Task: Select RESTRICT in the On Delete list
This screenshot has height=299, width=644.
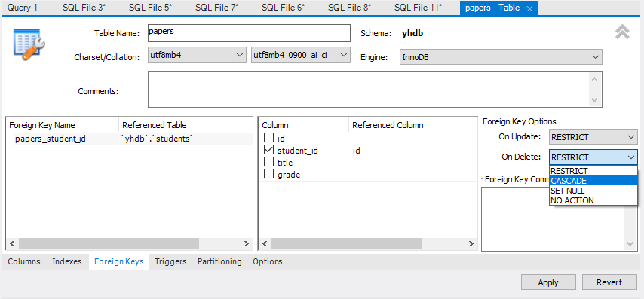Action: 593,171
